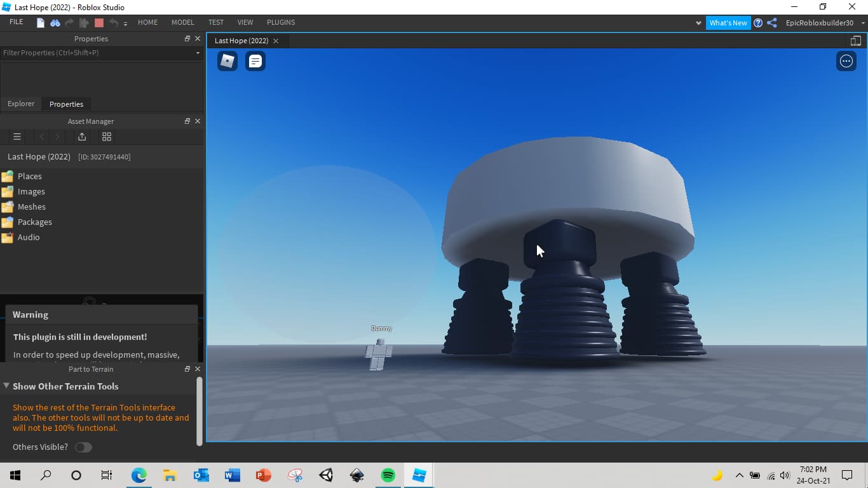The height and width of the screenshot is (488, 868).
Task: Click the blue help question mark icon
Action: click(x=758, y=23)
